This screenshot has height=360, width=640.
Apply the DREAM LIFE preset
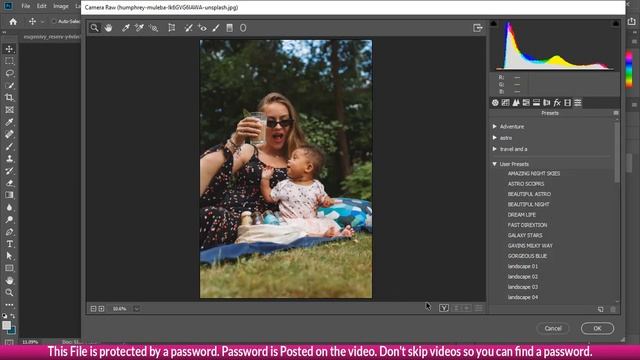(522, 215)
